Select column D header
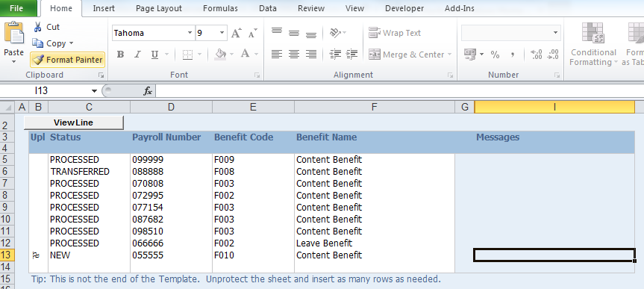The height and width of the screenshot is (289, 644). (x=172, y=108)
